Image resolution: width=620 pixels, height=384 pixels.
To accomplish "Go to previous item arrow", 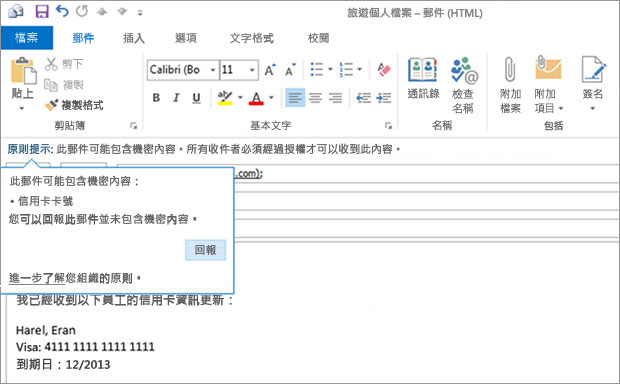I will [102, 12].
